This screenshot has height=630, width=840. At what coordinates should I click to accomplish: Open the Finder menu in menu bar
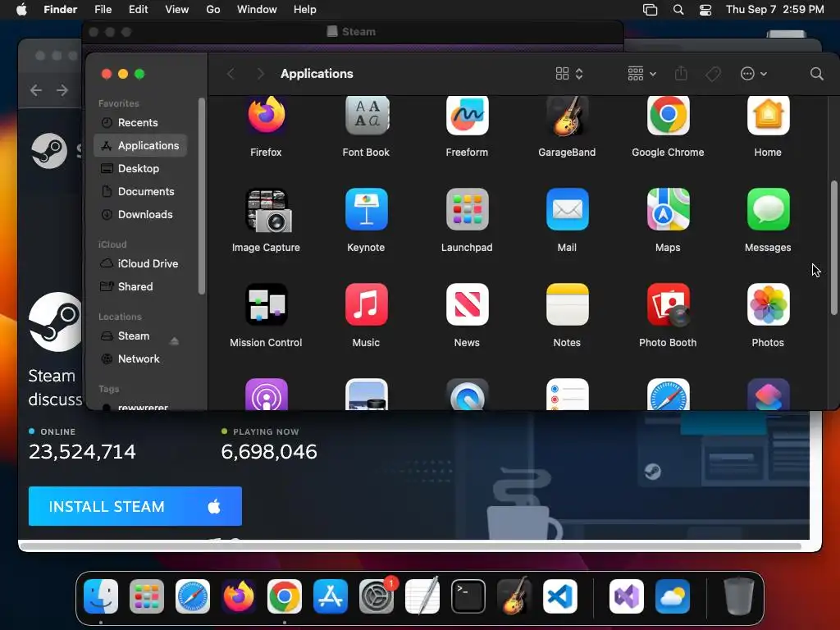tap(60, 10)
